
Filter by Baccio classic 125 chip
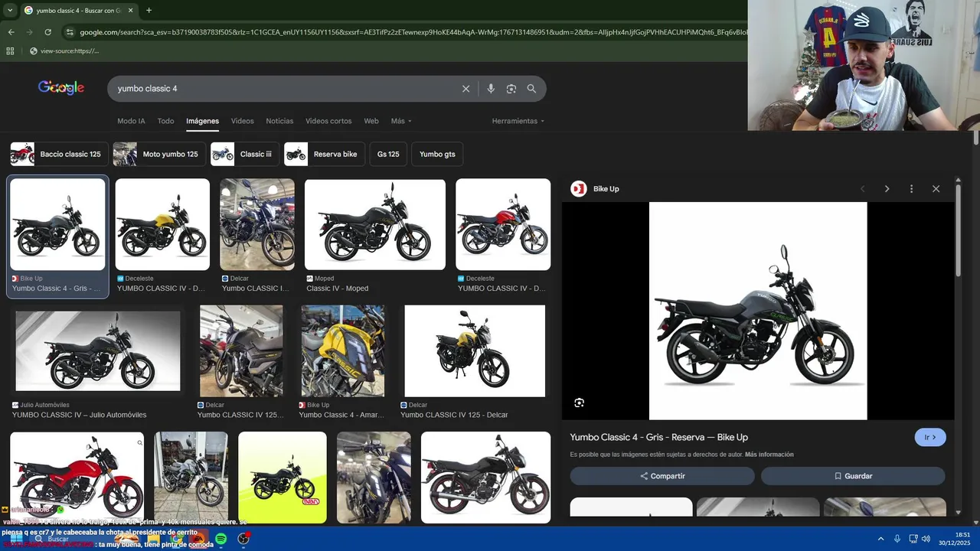59,154
